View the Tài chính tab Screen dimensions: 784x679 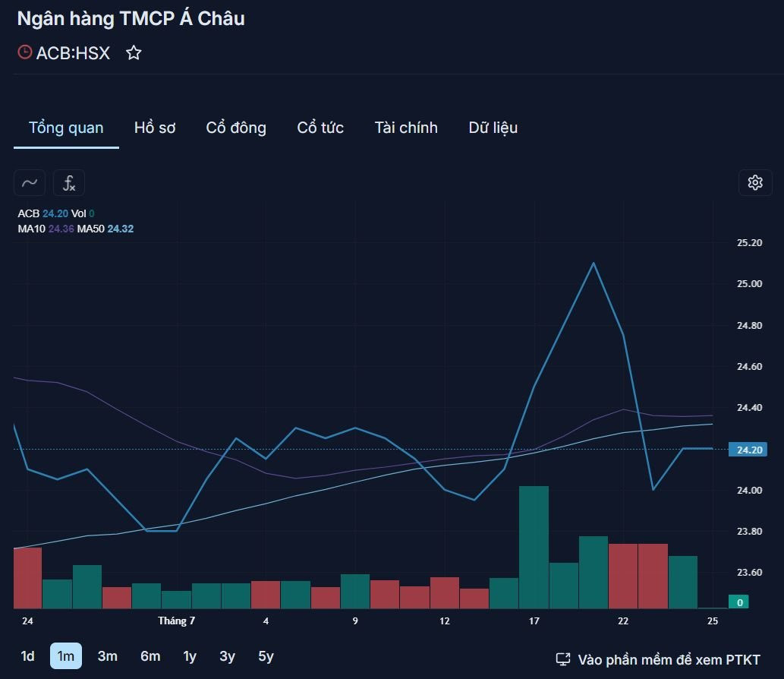click(x=406, y=128)
